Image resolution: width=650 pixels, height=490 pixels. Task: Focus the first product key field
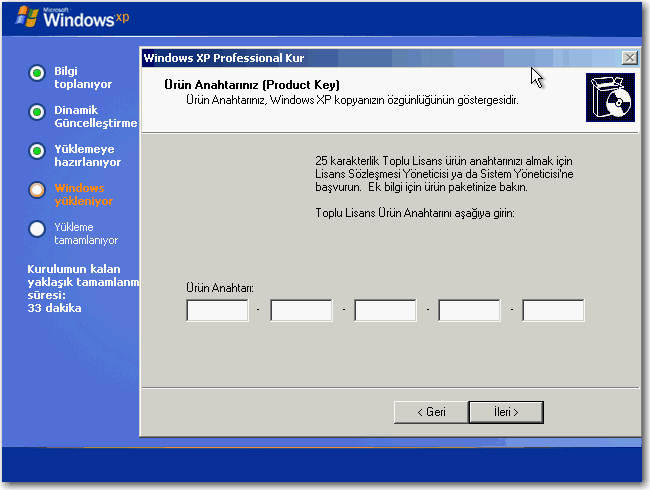click(x=218, y=310)
